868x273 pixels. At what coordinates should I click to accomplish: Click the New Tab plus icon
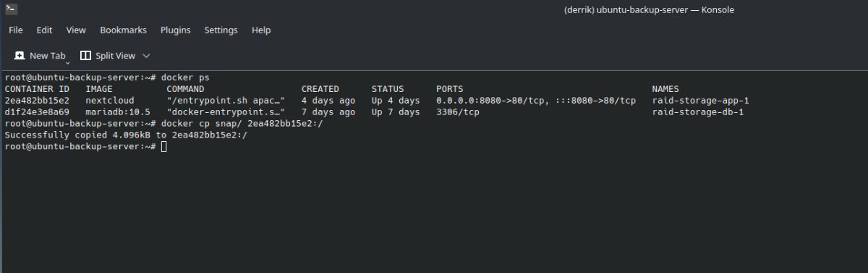[20, 56]
